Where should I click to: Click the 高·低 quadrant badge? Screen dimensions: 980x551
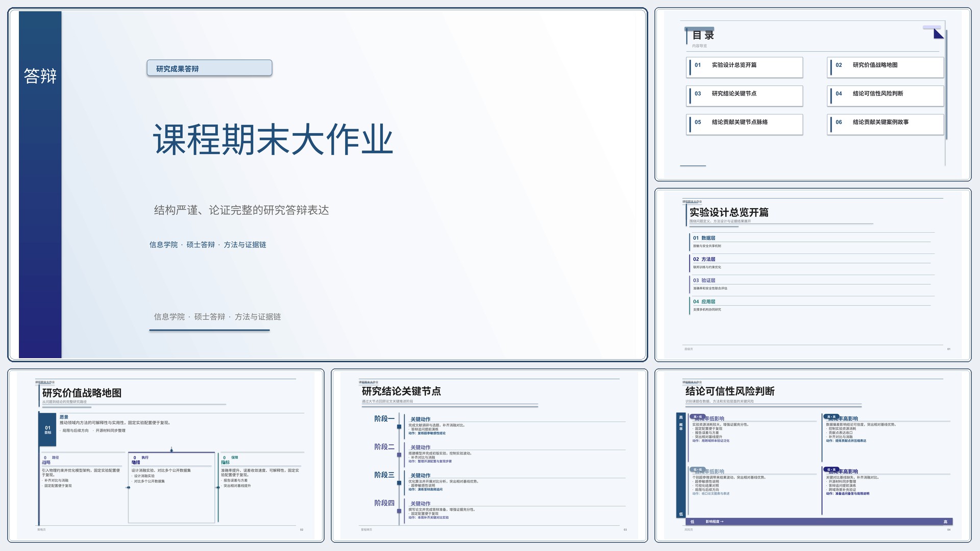[698, 417]
